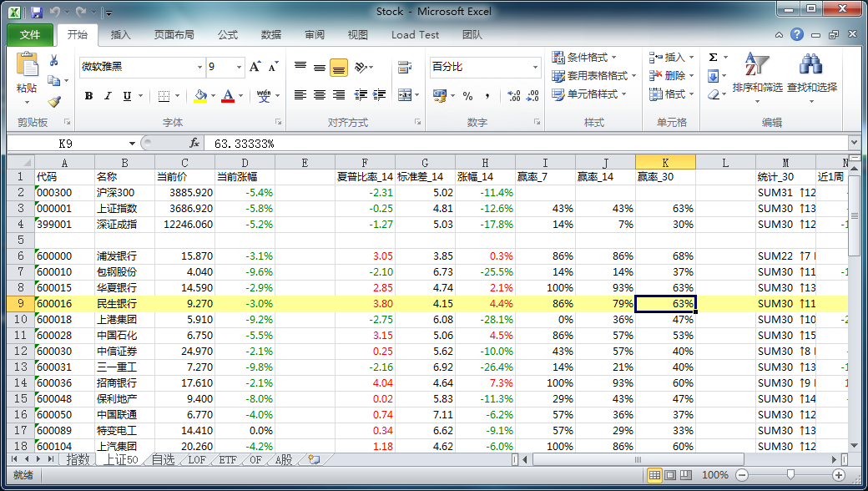
Task: Click the Clear eraser icon
Action: 713,94
